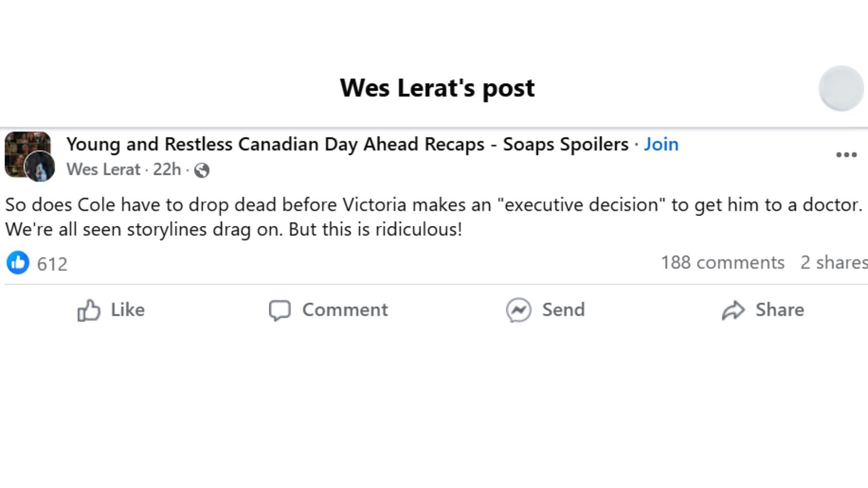This screenshot has width=868, height=488.
Task: Open the Young and Restless group name link
Action: tap(347, 144)
